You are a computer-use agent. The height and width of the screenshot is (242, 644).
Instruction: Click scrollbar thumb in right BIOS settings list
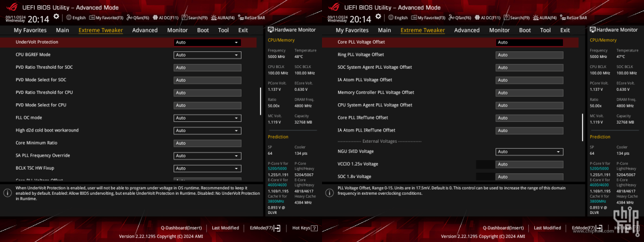(583, 128)
